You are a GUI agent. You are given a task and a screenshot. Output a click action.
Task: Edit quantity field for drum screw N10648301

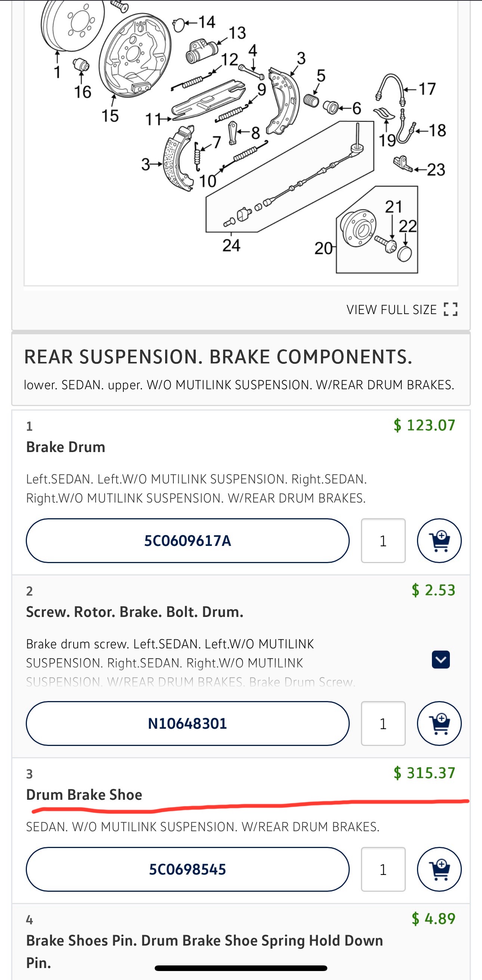[x=383, y=723]
